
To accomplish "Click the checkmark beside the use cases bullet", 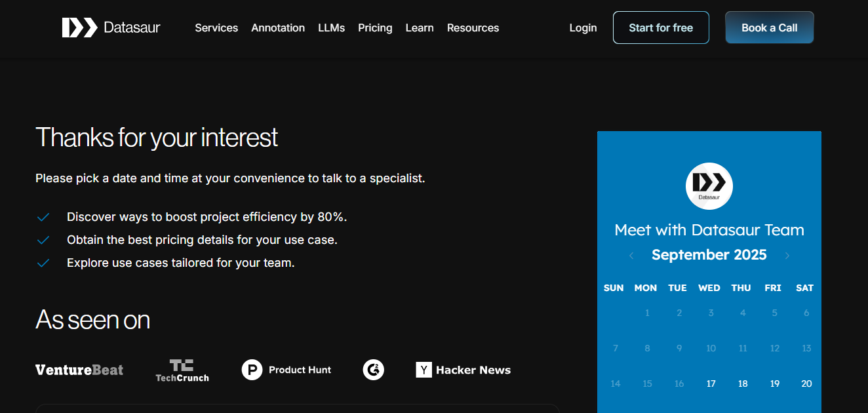I will point(43,262).
